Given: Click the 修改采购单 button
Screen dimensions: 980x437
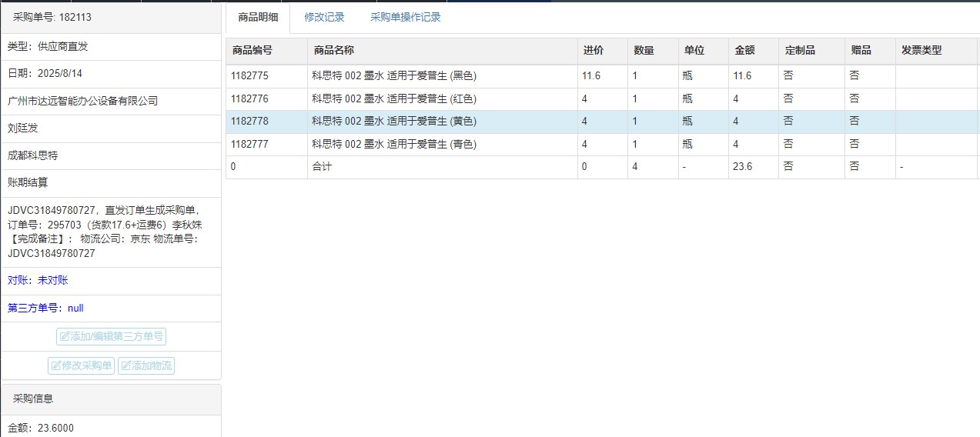Looking at the screenshot, I should click(81, 365).
